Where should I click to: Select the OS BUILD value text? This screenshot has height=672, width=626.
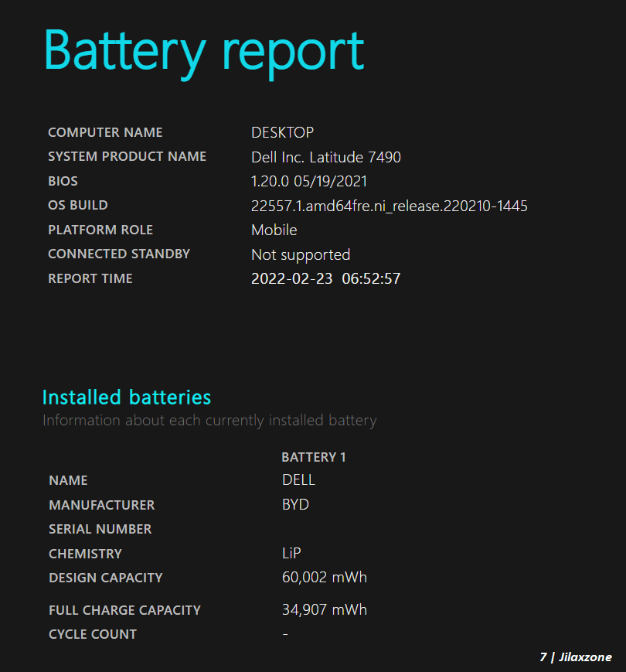click(x=390, y=206)
